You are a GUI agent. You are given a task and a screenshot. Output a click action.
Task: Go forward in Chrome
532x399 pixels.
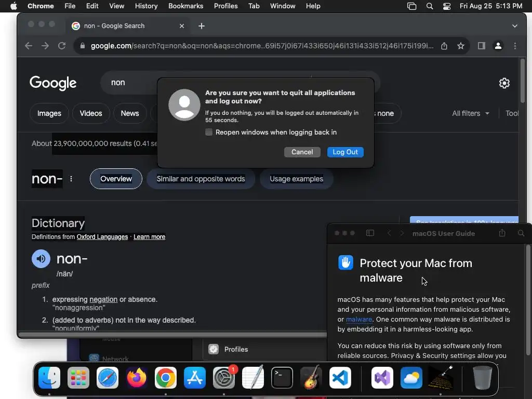[x=45, y=46]
